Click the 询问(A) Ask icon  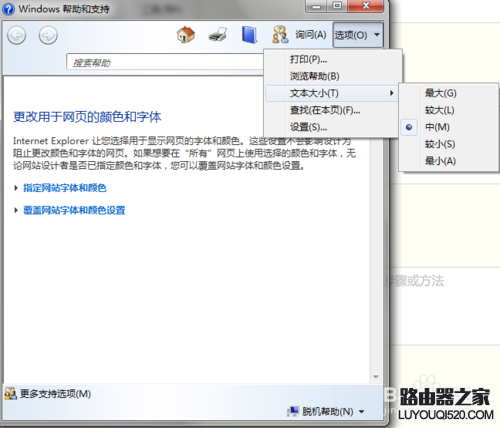[x=299, y=35]
